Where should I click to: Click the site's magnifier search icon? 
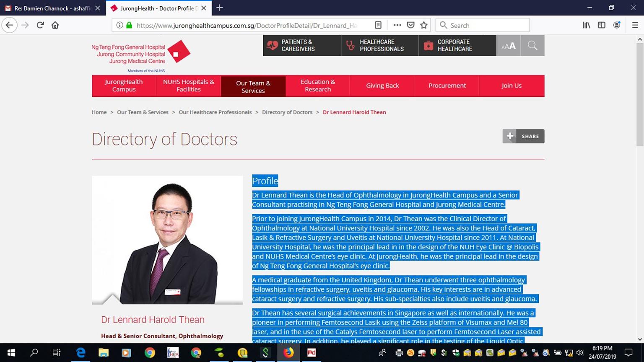coord(532,45)
